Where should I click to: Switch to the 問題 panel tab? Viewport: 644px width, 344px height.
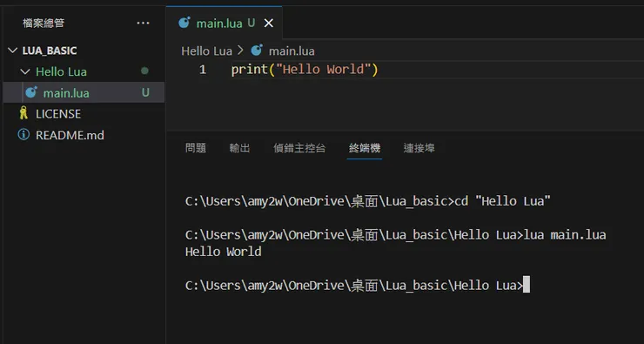click(196, 148)
